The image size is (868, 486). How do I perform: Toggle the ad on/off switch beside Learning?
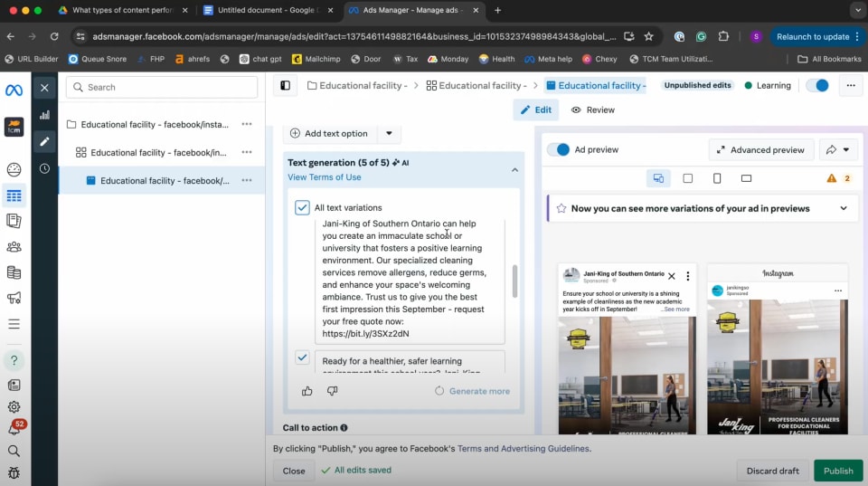pyautogui.click(x=817, y=85)
